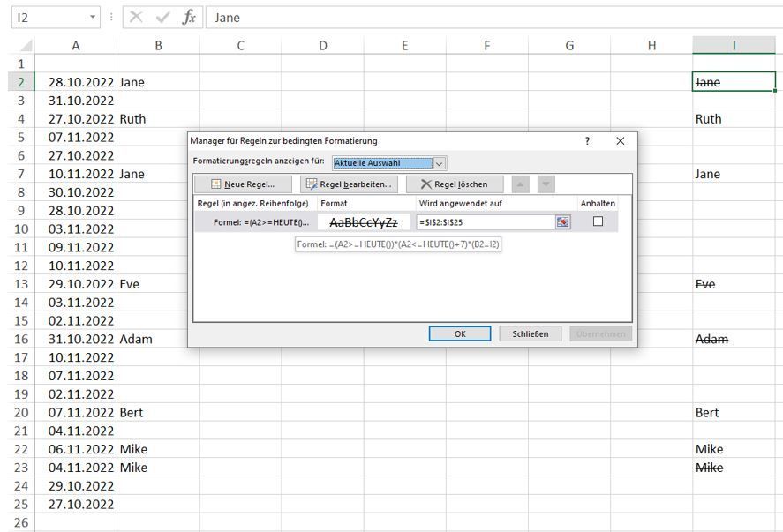Viewport: 783px width, 532px height.
Task: Click the Regel löschen button
Action: pyautogui.click(x=455, y=184)
